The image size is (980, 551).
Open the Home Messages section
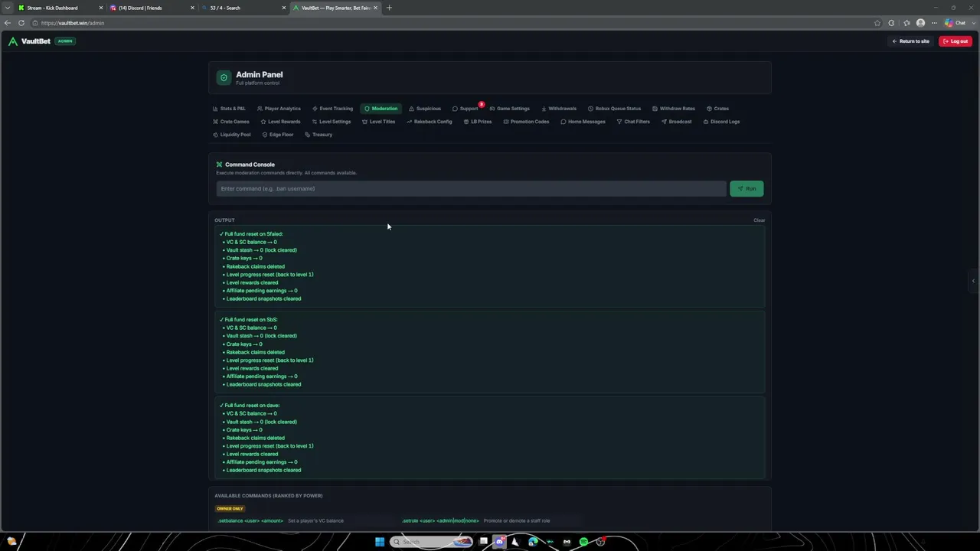point(583,122)
